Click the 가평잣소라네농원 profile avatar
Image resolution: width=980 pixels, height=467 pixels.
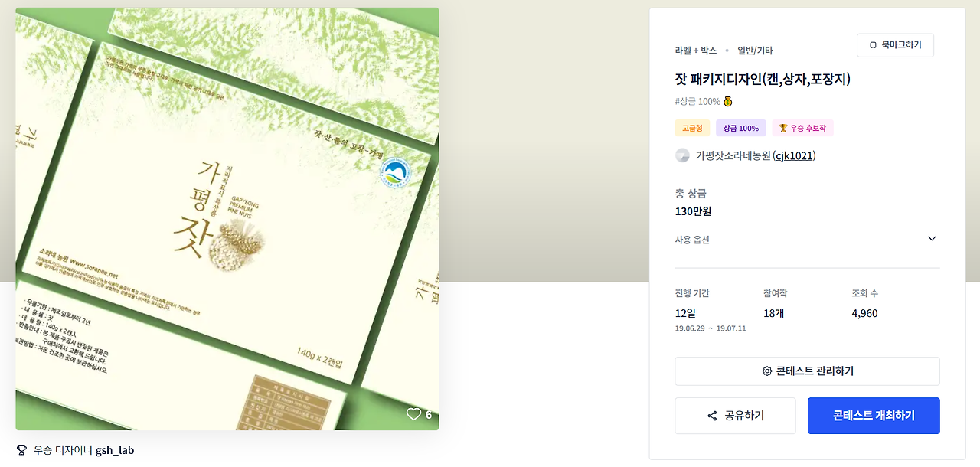682,155
